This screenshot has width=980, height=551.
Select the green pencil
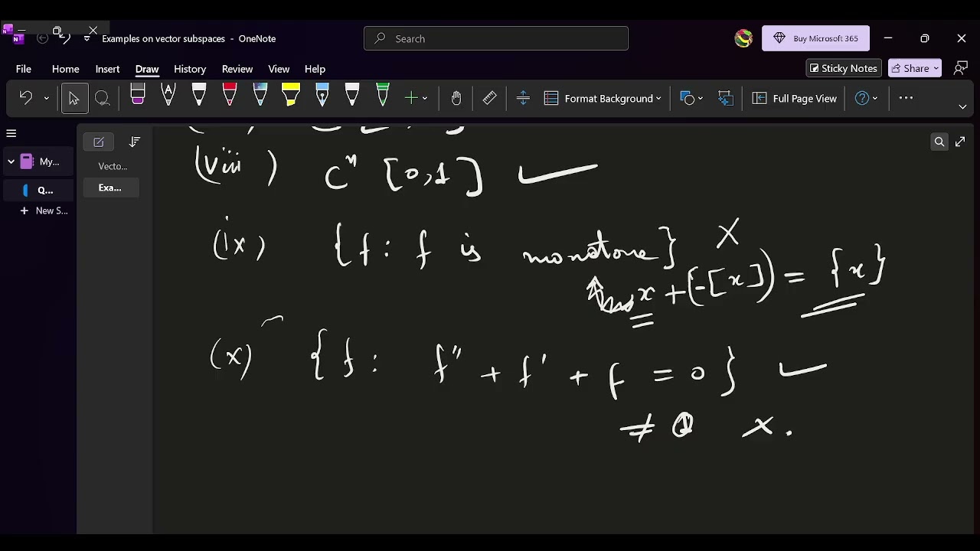383,95
